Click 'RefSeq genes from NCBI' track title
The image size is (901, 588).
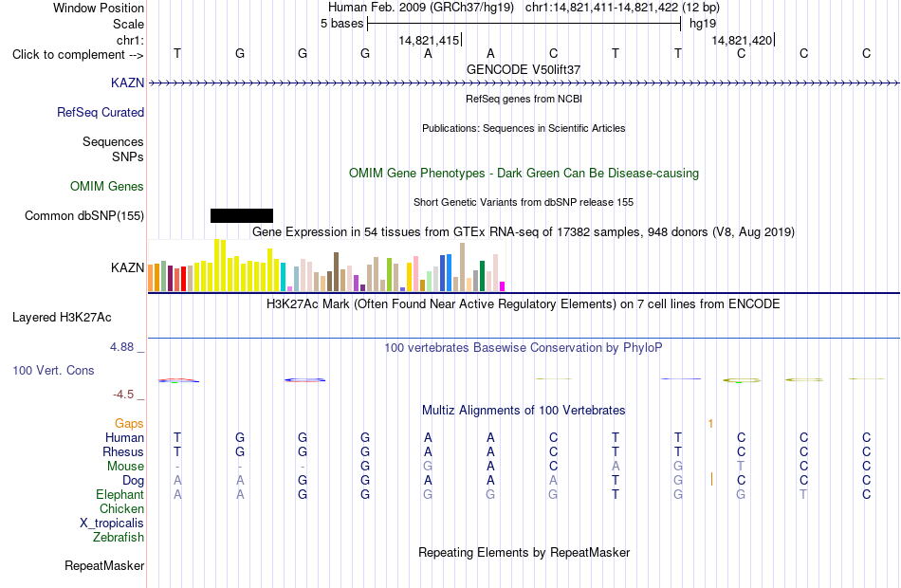point(524,99)
